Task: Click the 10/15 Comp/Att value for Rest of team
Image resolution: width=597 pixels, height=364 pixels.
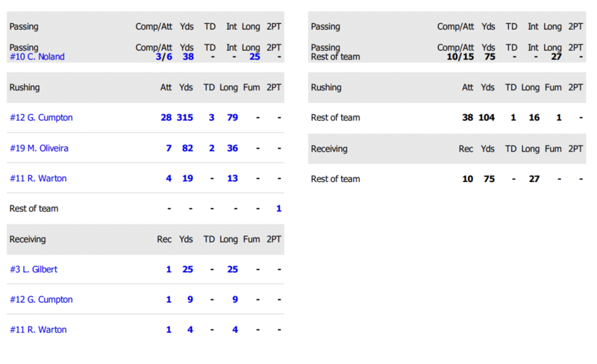Action: [x=459, y=57]
